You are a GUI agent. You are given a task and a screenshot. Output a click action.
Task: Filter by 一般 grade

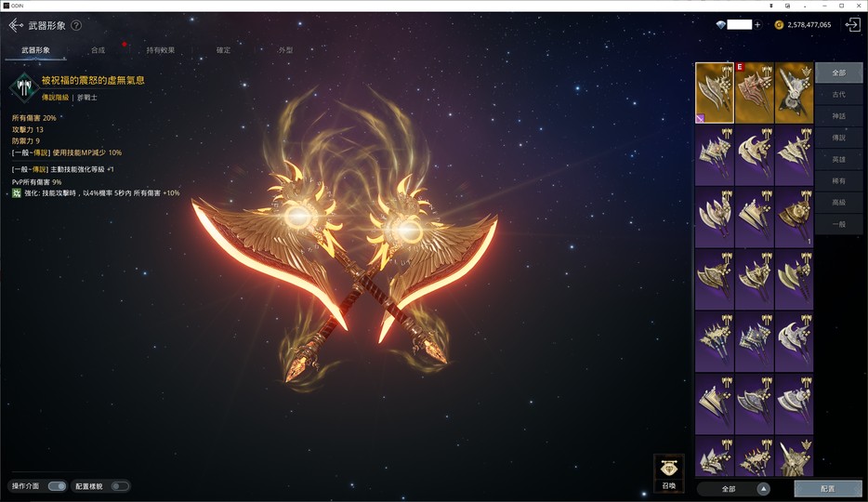(838, 224)
